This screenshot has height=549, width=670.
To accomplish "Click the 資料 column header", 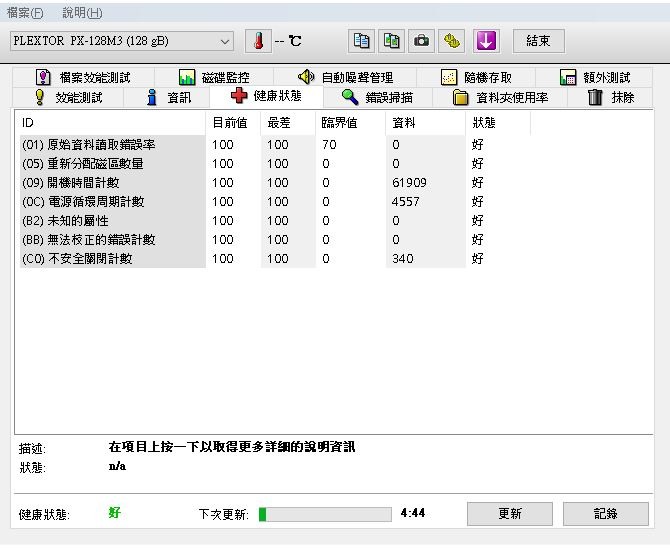I will click(x=426, y=123).
